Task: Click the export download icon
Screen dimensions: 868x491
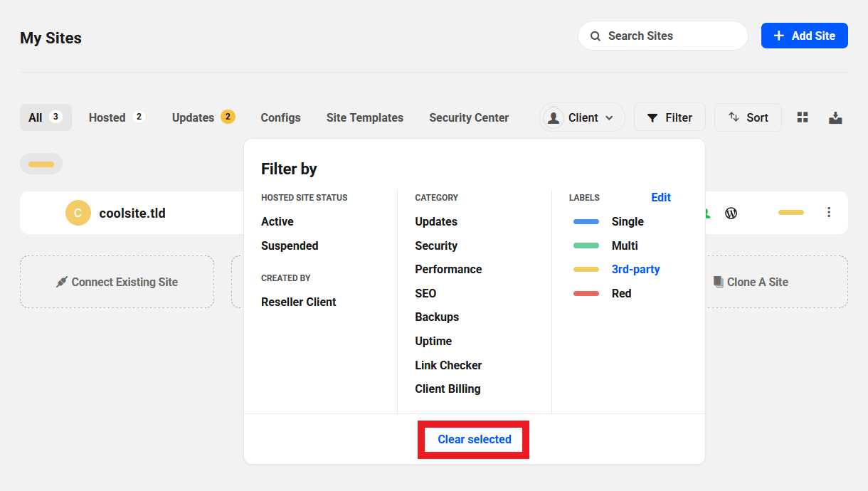Action: [x=835, y=117]
